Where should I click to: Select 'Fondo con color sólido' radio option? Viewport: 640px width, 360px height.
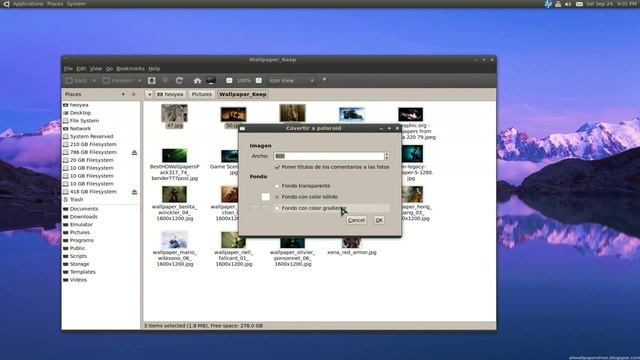277,197
